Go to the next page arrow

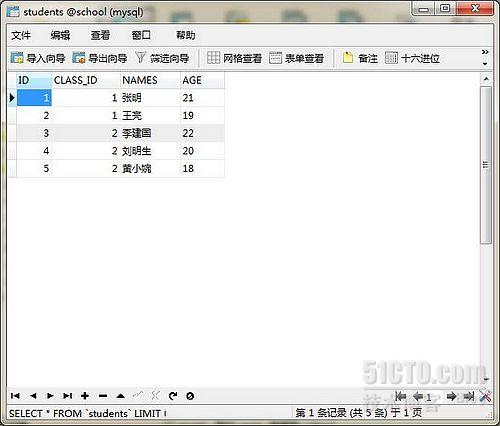(x=451, y=396)
